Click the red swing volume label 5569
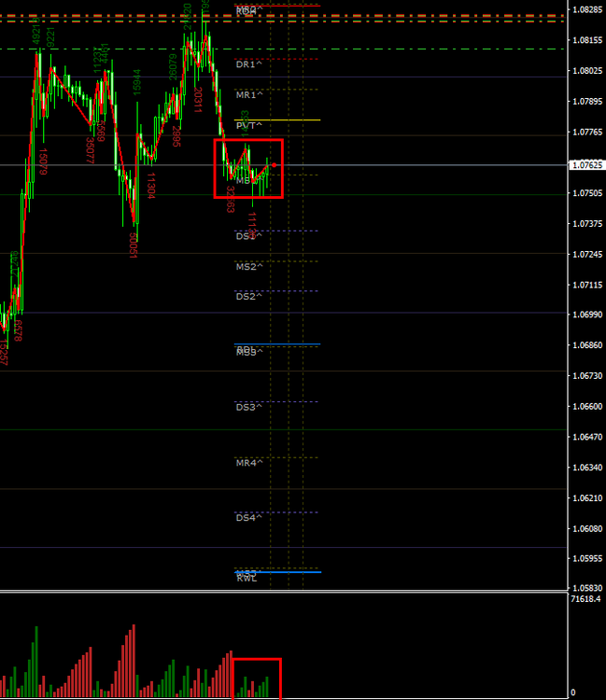The image size is (606, 700). [101, 131]
